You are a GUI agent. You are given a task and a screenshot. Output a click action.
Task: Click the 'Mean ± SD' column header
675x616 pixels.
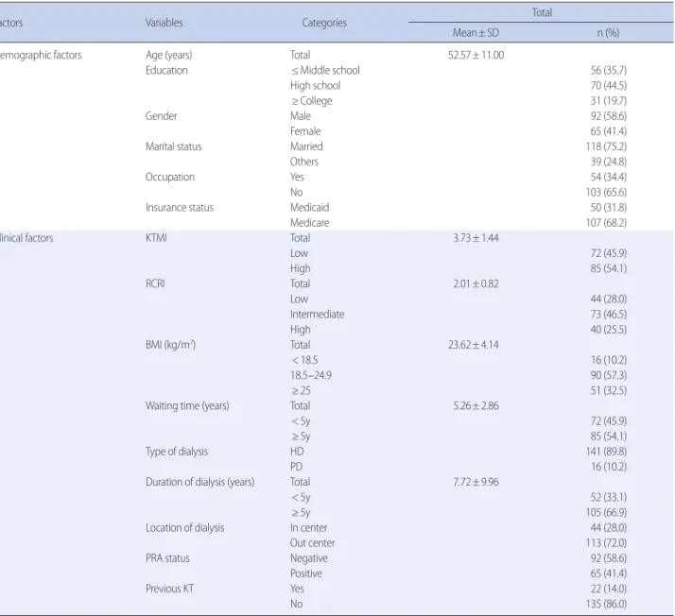point(476,33)
